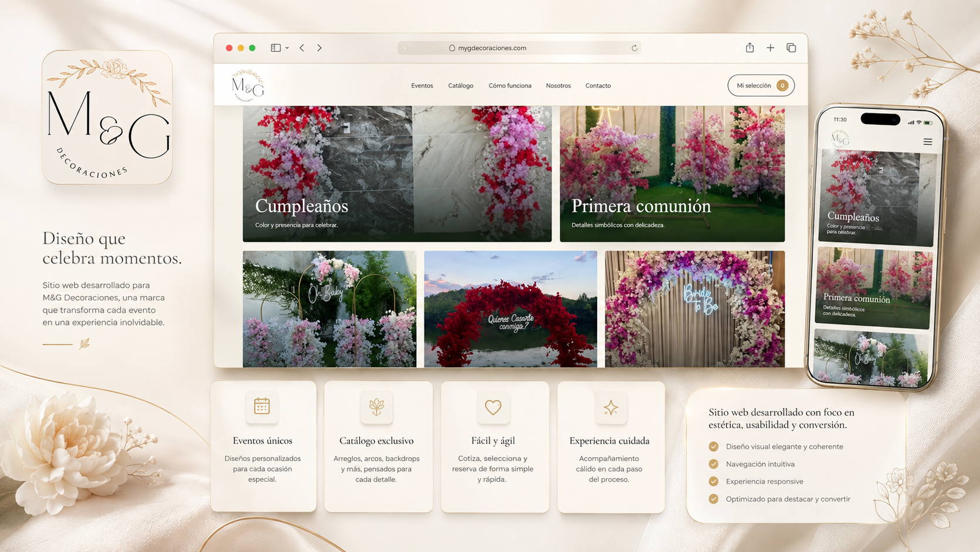The height and width of the screenshot is (552, 980).
Task: Select the Quieres Casarte conmigo photo
Action: click(511, 309)
